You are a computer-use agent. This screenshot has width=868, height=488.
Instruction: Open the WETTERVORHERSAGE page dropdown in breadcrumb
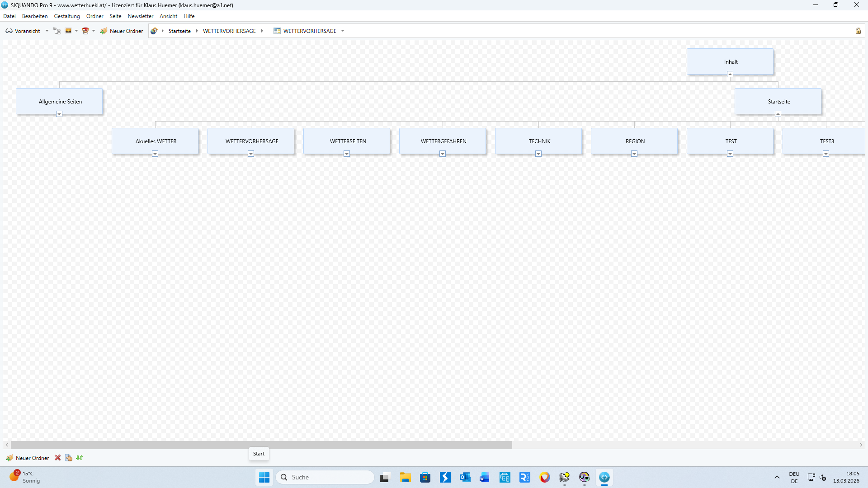click(343, 31)
